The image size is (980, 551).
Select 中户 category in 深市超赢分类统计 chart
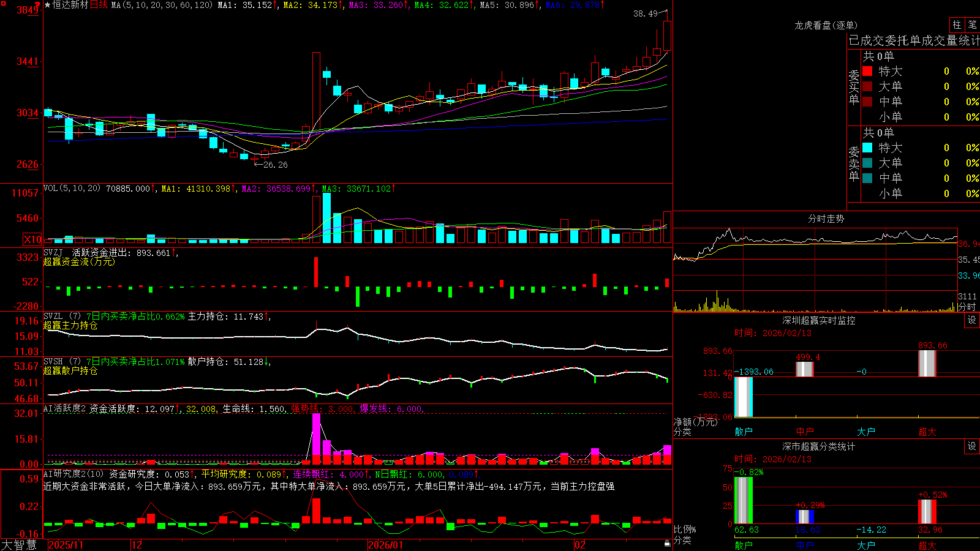[805, 545]
